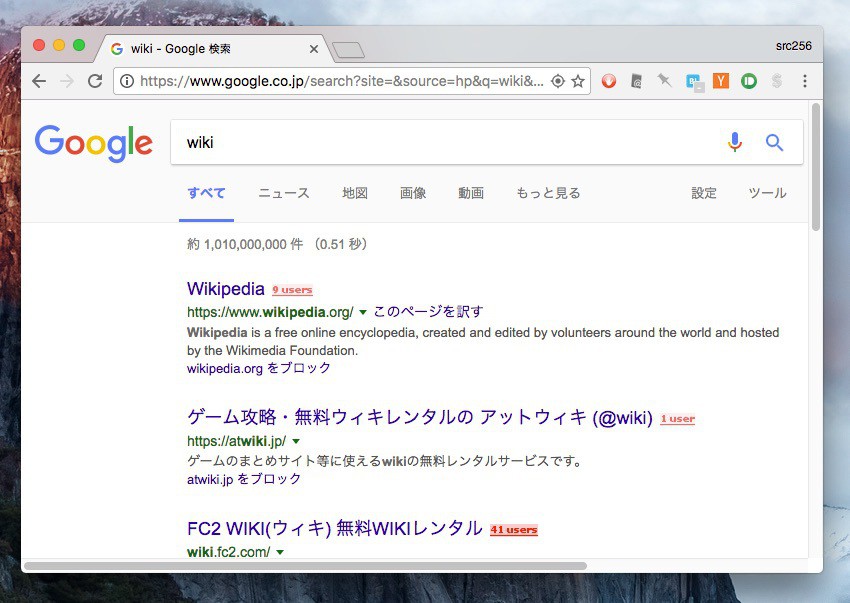Screen dimensions: 850x603
Task: Start voice search with the microphone icon
Action: point(735,143)
